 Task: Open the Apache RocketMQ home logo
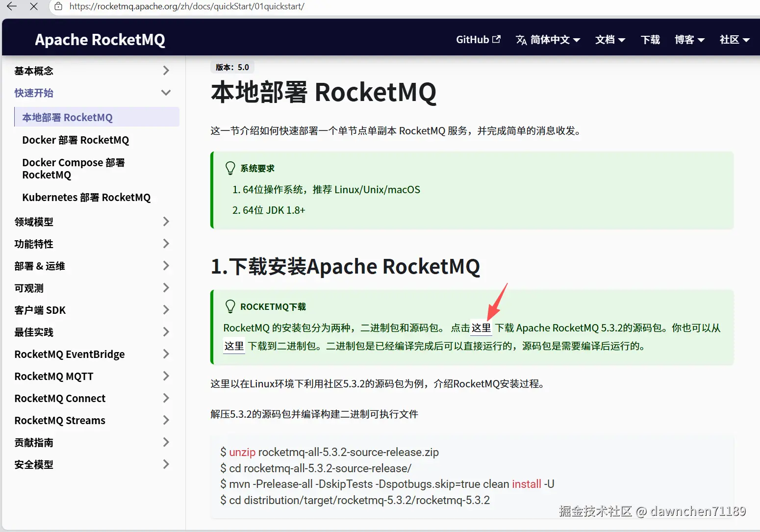100,39
